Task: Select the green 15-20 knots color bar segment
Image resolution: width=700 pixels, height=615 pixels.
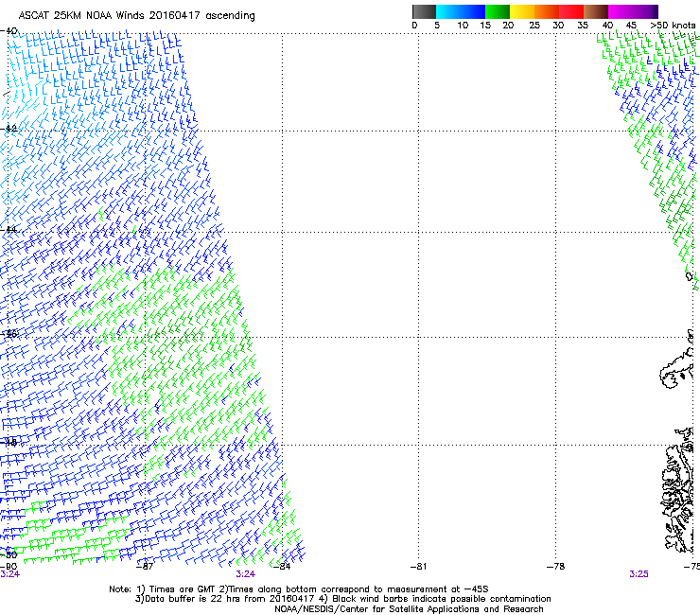Action: 498,11
